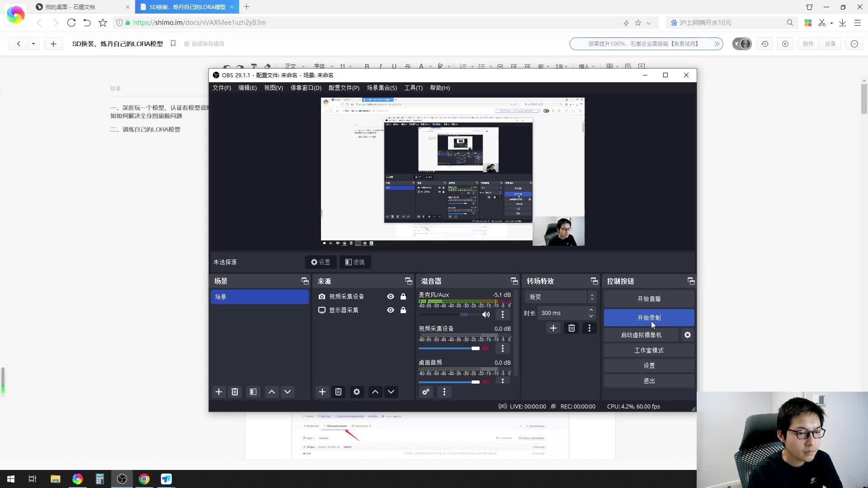
Task: Click 退出 to quit OBS
Action: tap(649, 381)
